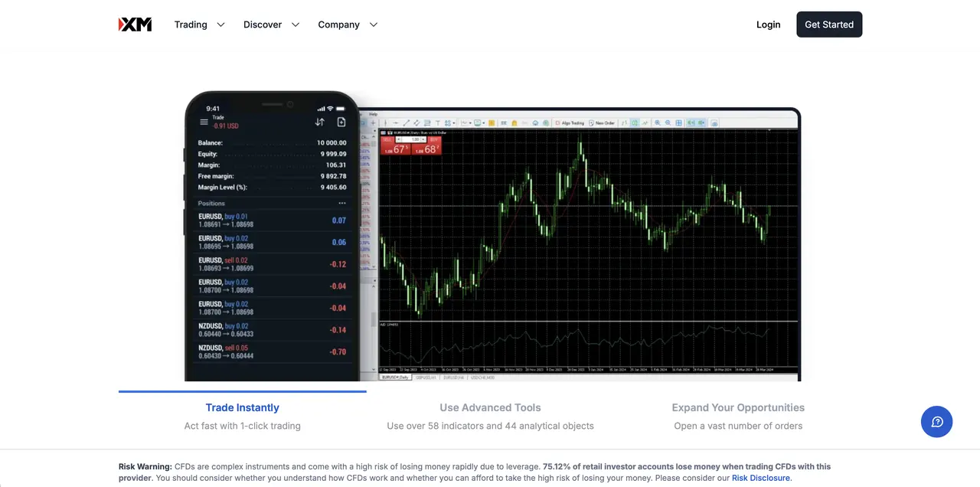The width and height of the screenshot is (980, 487).
Task: Click the -0.91 USD trade total on the phone
Action: point(226,126)
